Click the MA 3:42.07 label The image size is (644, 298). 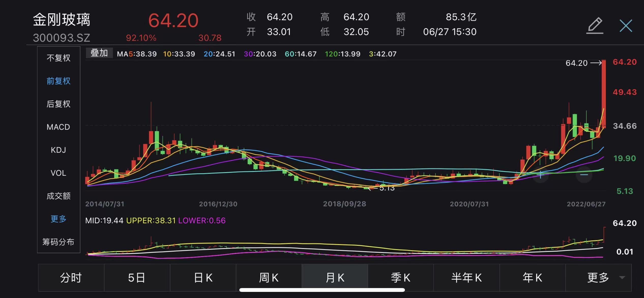(x=383, y=54)
